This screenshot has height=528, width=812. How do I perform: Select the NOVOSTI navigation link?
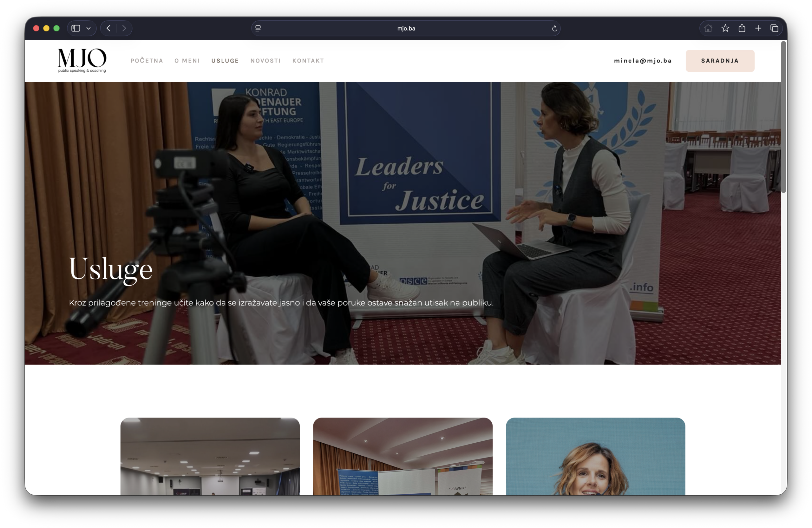click(265, 61)
